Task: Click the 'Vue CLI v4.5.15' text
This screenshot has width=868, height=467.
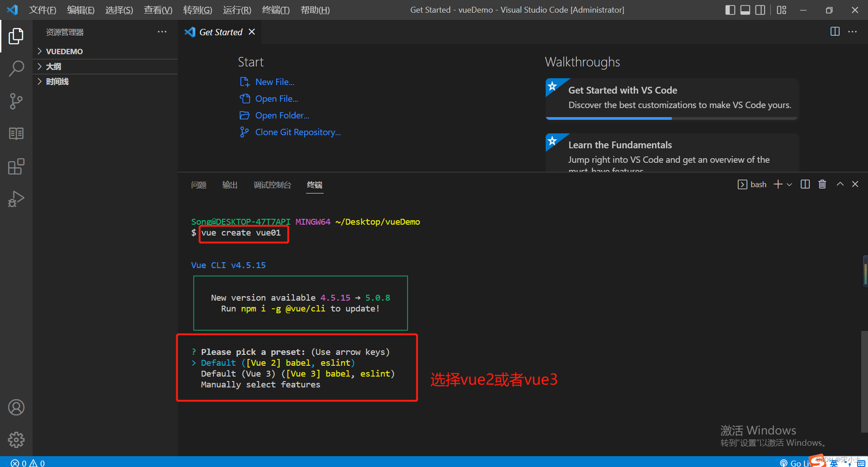Action: tap(228, 265)
